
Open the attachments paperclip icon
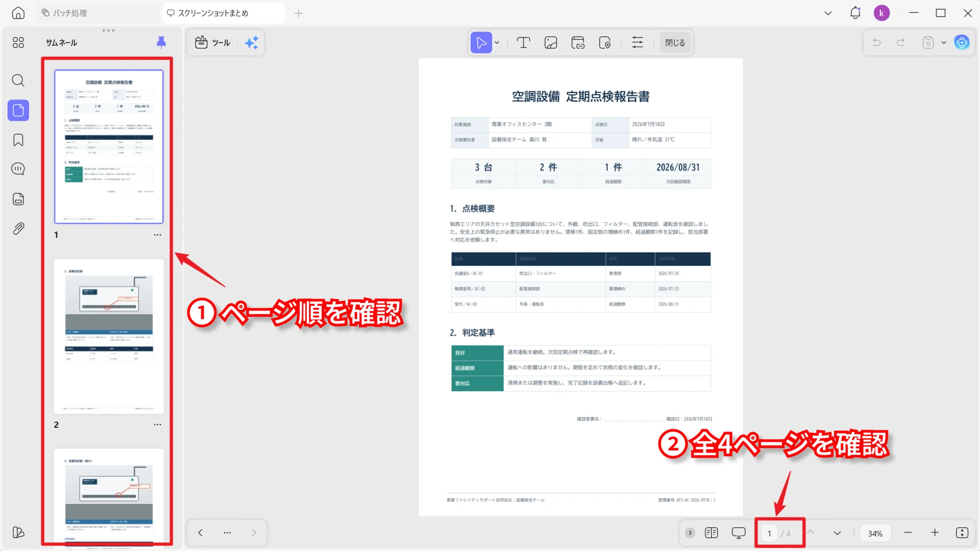18,229
